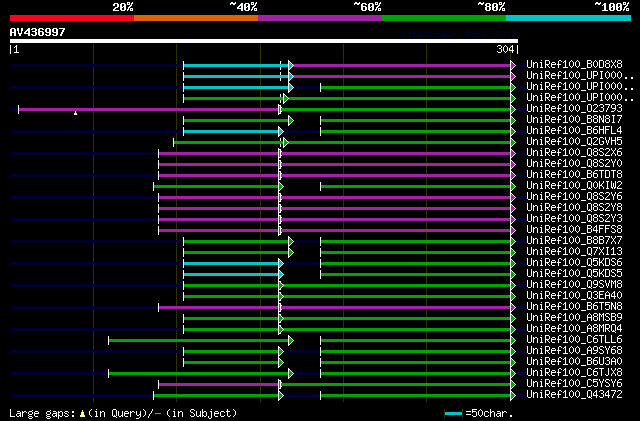Click the UniRef100_Q2GVH5 subject label

[574, 141]
